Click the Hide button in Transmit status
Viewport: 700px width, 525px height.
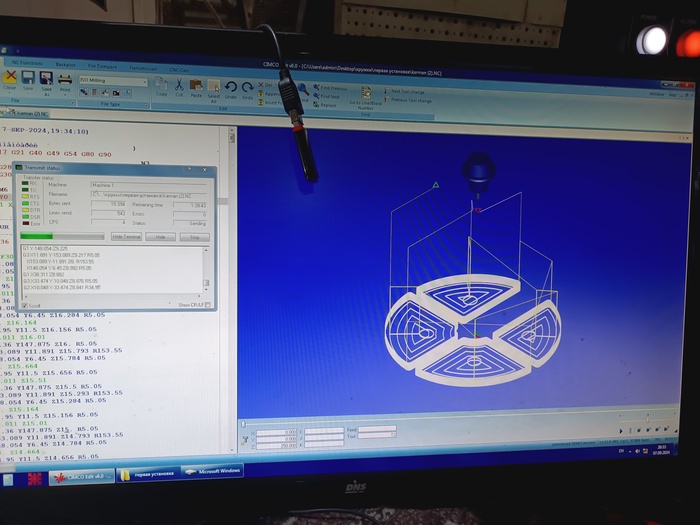(x=160, y=237)
